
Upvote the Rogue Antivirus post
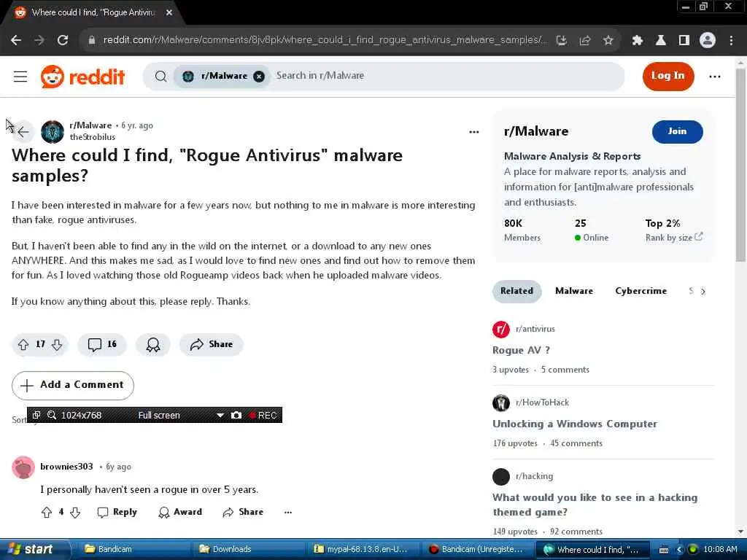tap(23, 345)
